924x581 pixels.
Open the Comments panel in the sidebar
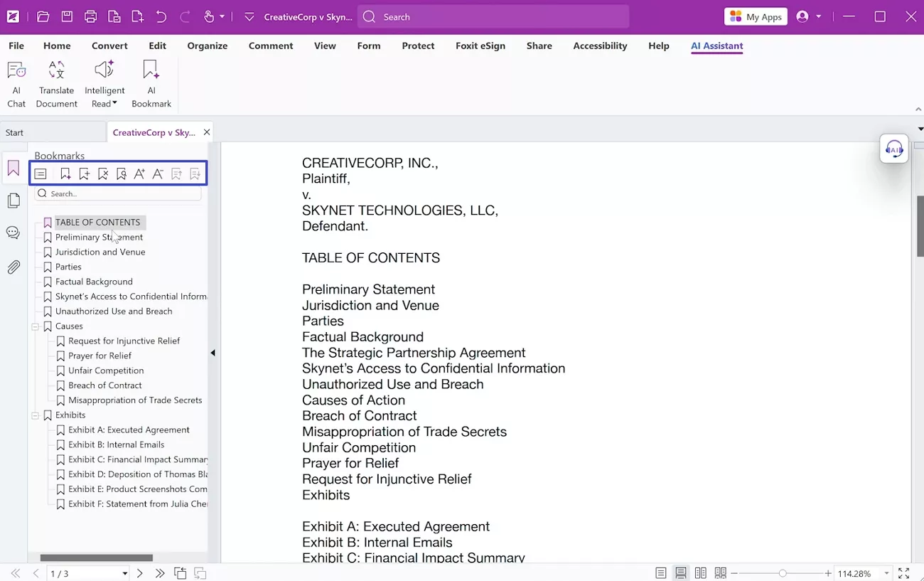click(x=13, y=233)
